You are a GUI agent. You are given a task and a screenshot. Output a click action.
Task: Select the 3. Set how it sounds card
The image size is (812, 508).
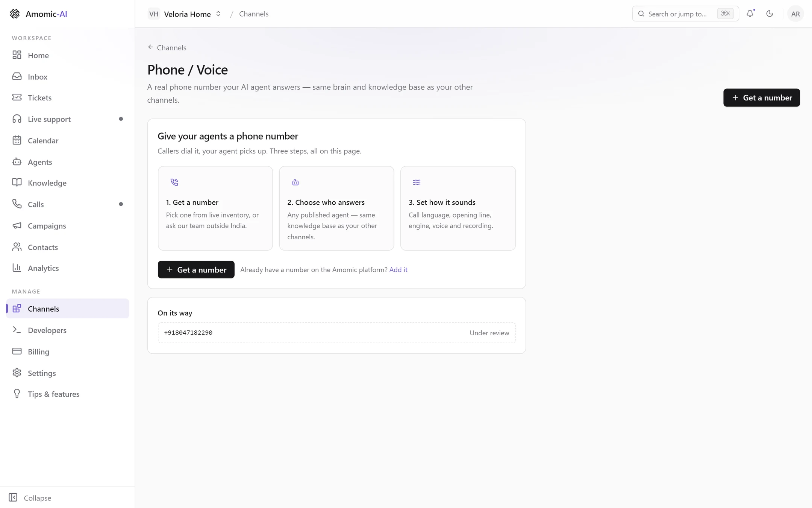458,208
